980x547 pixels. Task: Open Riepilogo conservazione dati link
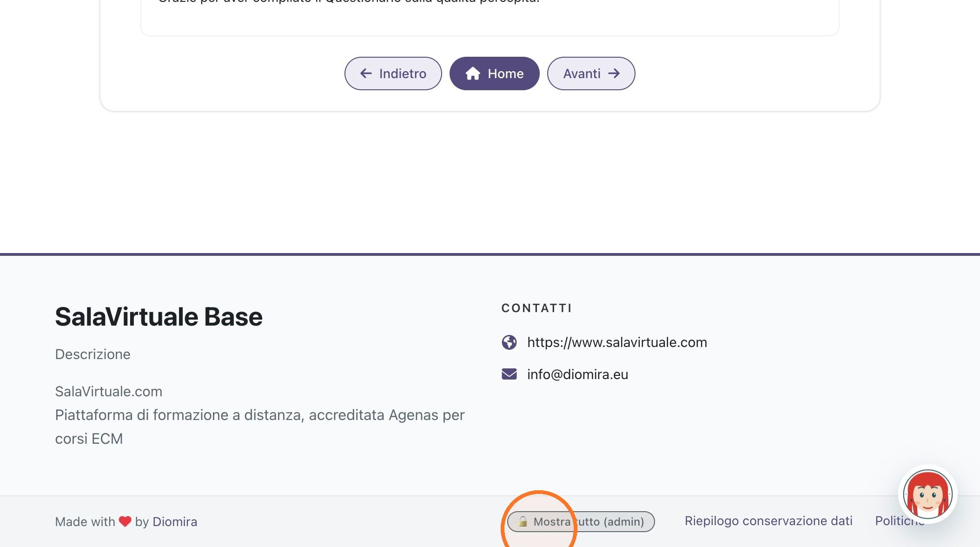768,521
